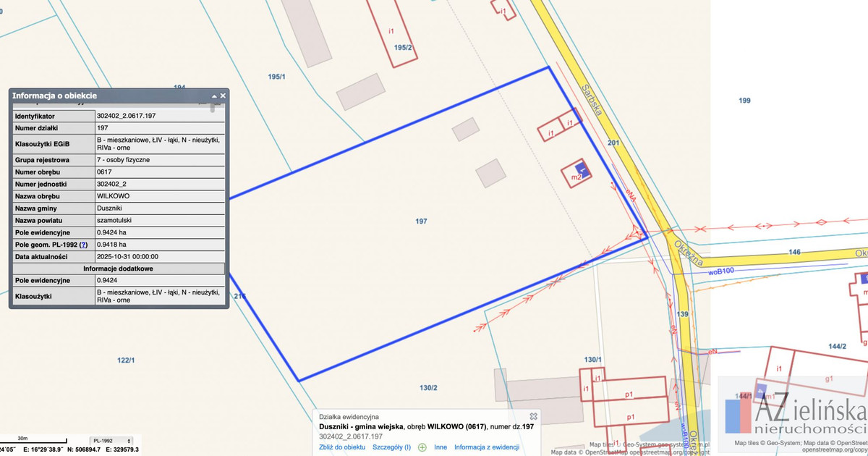868x456 pixels.
Task: Click the Nazwa obrębu value WILKOWO
Action: (x=114, y=195)
